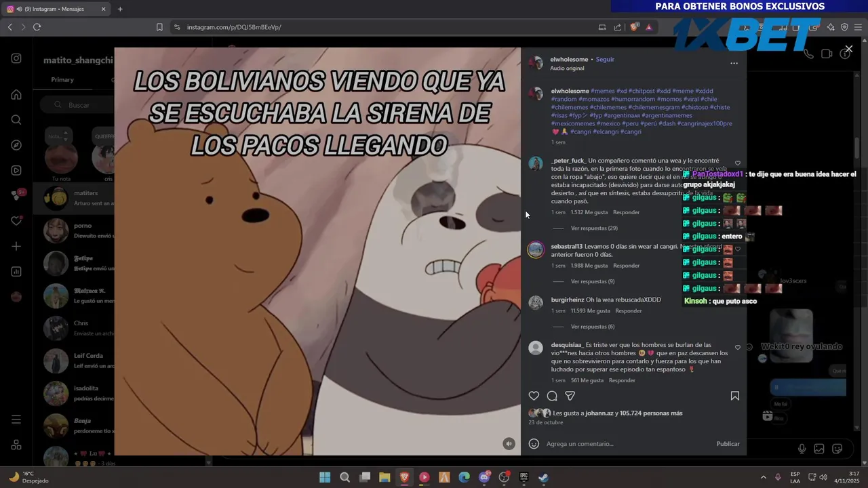Click the Buscar search field in messages
The image size is (868, 488).
(78, 105)
